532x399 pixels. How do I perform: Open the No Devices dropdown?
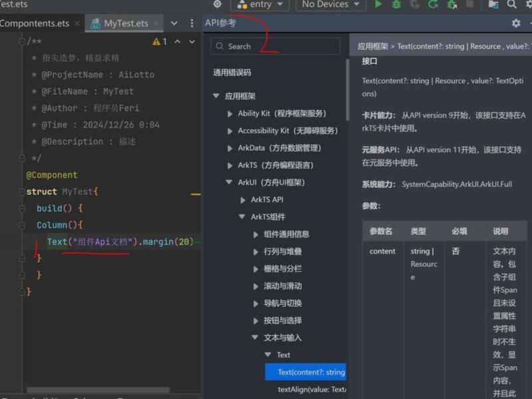click(331, 5)
